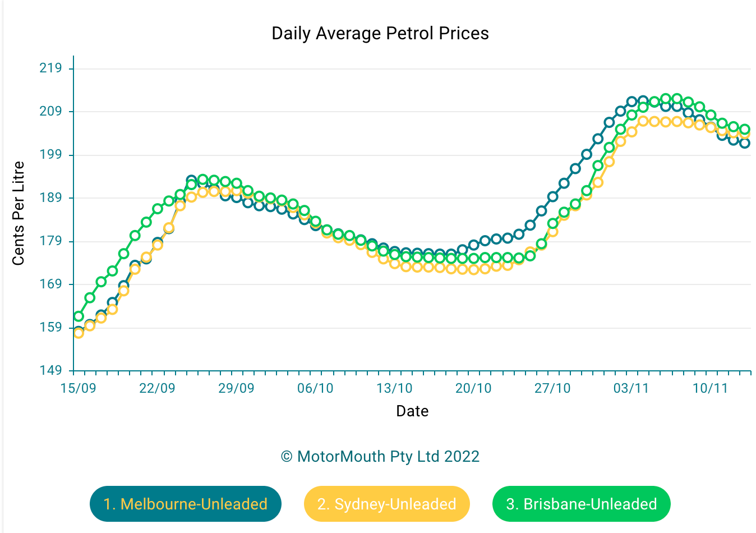Click the Daily Average Petrol Prices title
This screenshot has width=756, height=533.
pyautogui.click(x=380, y=34)
